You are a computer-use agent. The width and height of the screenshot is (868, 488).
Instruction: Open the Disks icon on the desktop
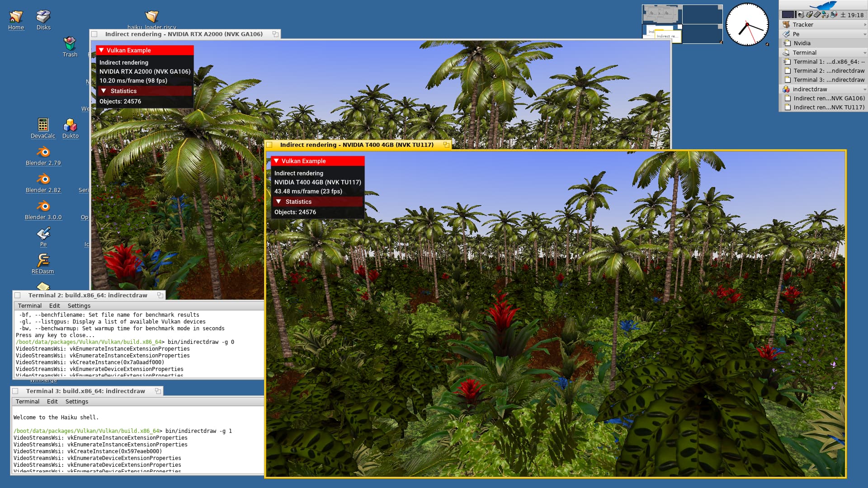pyautogui.click(x=43, y=17)
